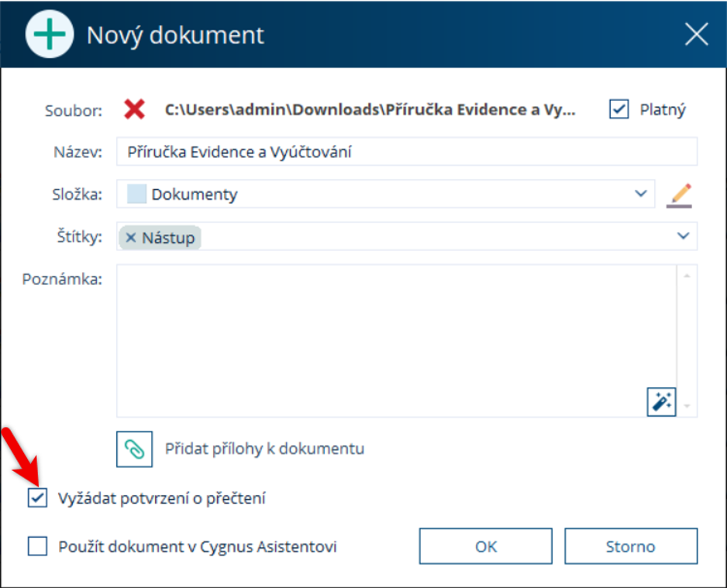
Task: Click into the Poznámka text area
Action: tap(396, 341)
